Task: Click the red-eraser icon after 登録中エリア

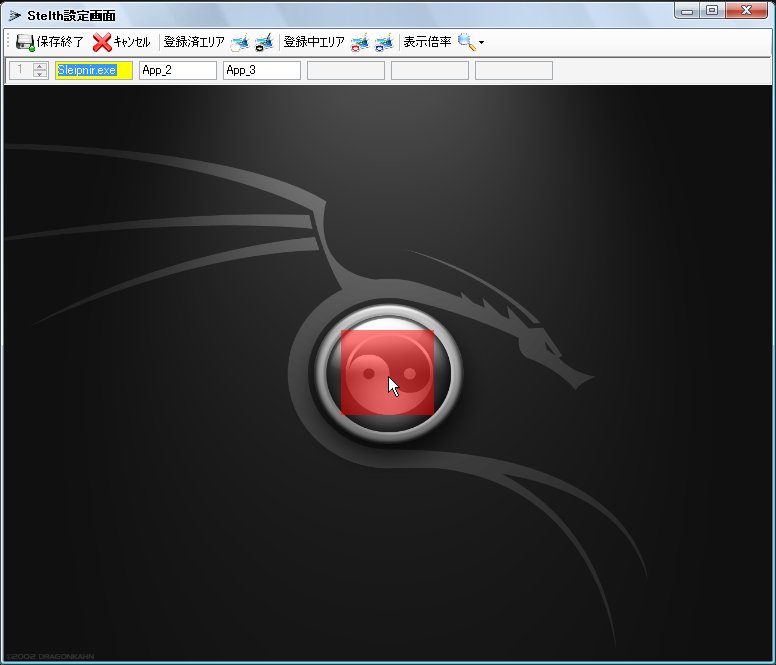Action: (360, 43)
